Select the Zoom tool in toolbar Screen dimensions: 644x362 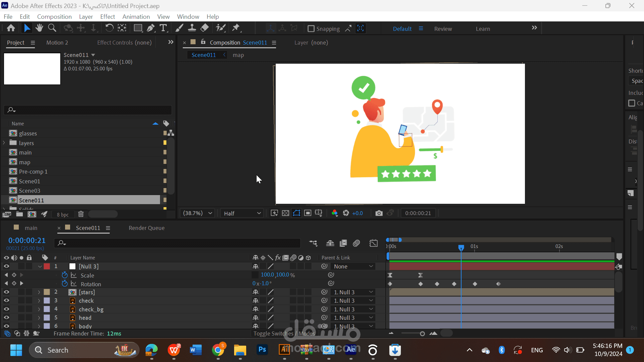(x=52, y=28)
